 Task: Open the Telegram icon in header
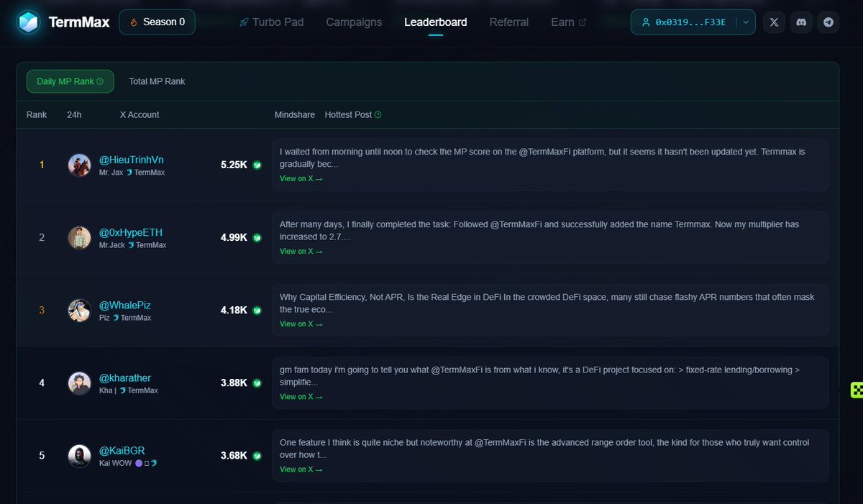828,22
